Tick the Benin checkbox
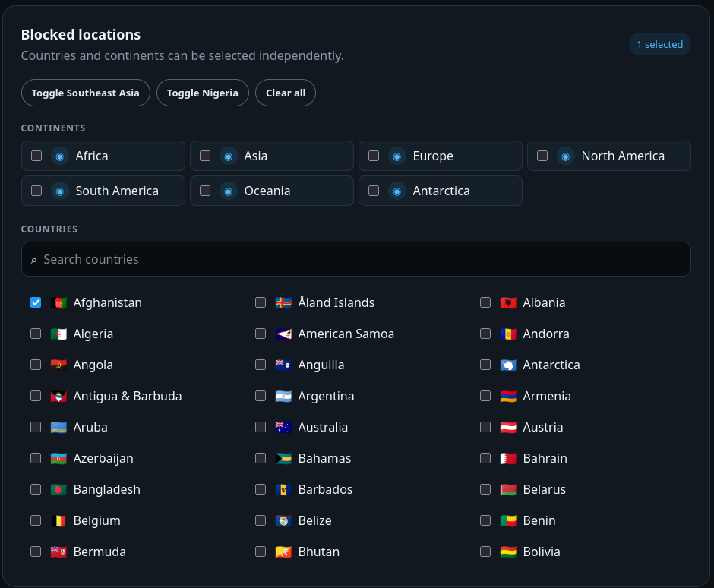This screenshot has width=714, height=588. 485,520
